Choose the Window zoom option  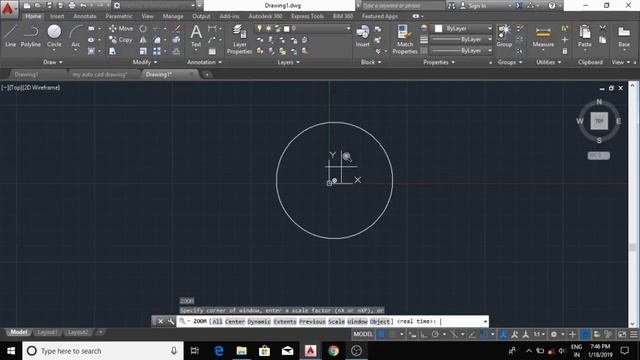pos(357,322)
